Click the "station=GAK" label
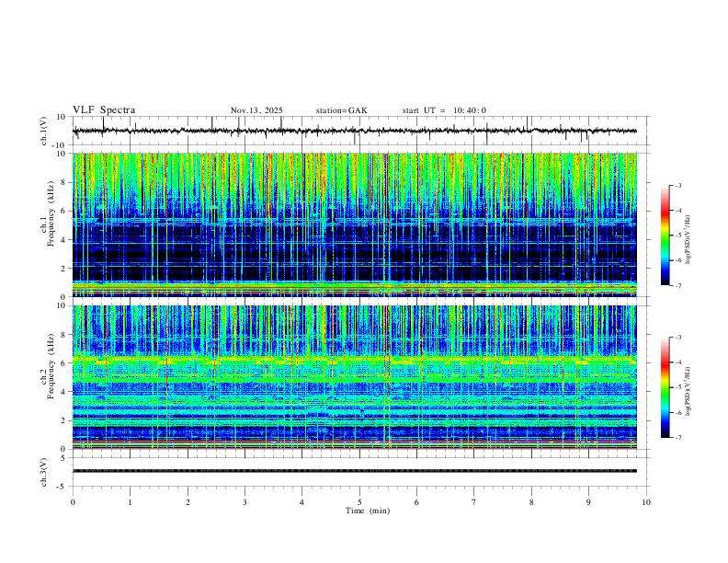728x563 pixels. click(x=341, y=110)
